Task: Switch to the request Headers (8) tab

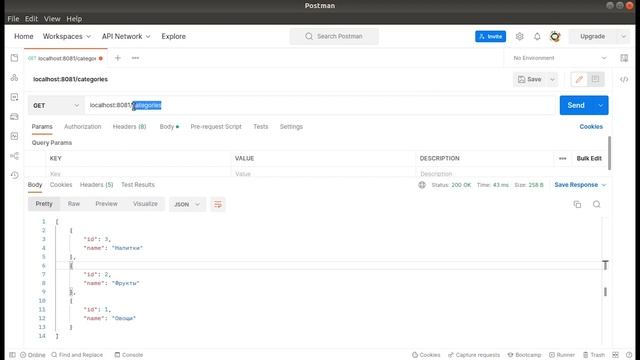Action: [129, 127]
